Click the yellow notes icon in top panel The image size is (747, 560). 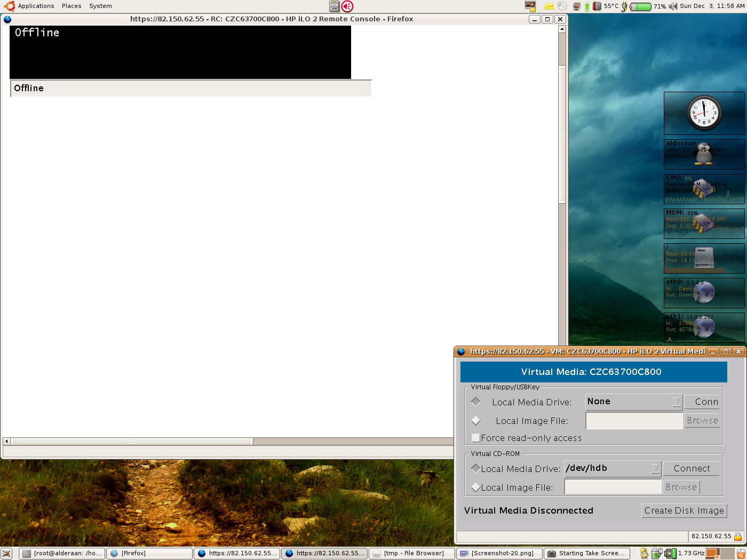point(549,6)
